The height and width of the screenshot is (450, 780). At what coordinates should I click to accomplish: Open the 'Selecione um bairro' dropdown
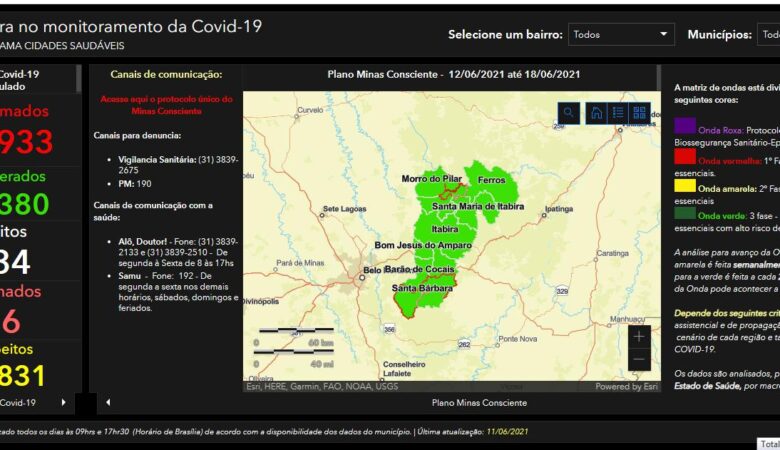[x=621, y=35]
